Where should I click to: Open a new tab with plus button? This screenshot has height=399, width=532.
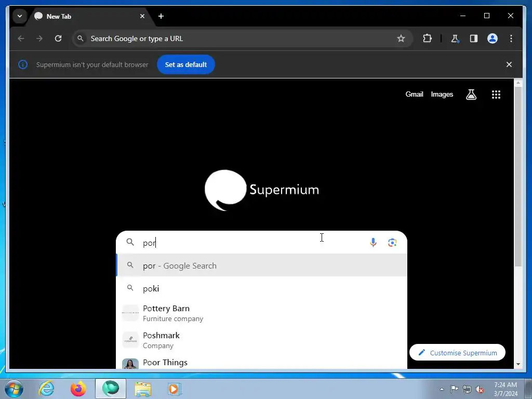[161, 16]
